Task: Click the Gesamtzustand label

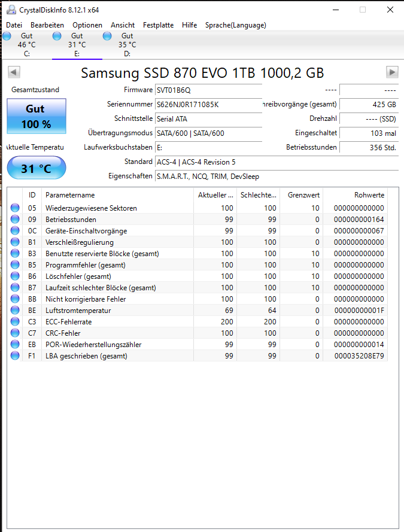Action: [x=35, y=90]
